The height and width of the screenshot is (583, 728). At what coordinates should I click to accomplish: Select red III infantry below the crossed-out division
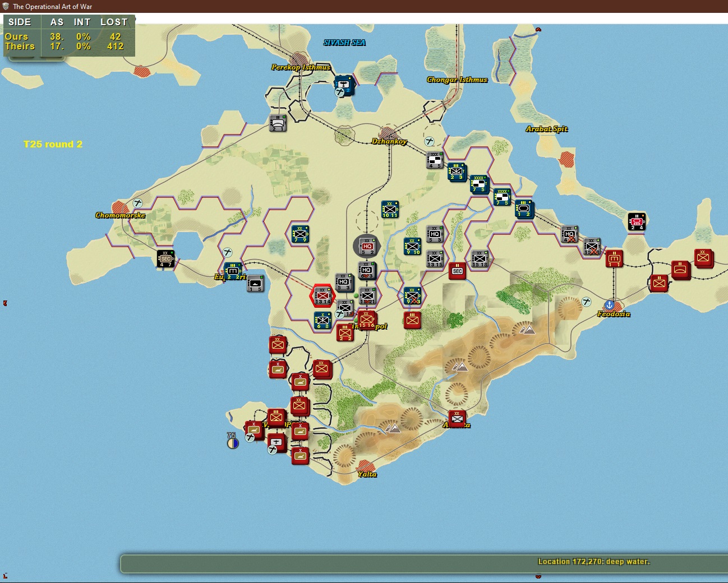(x=412, y=321)
